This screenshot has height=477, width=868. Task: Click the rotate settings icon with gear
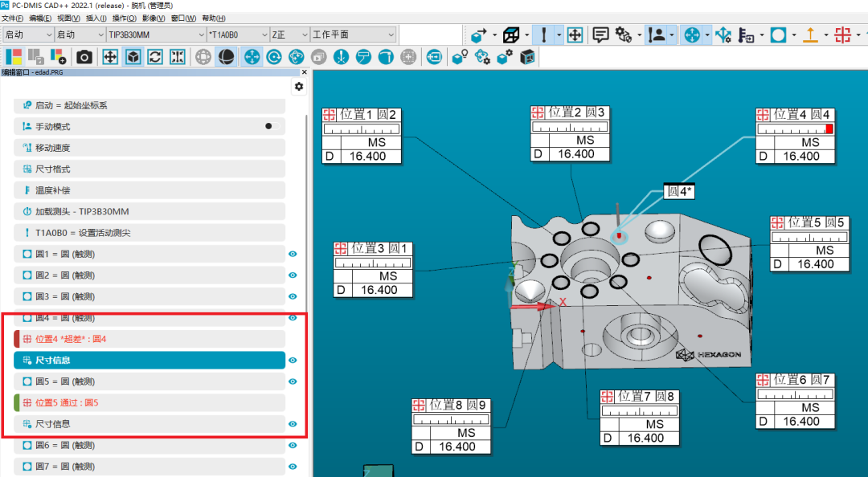pos(482,56)
